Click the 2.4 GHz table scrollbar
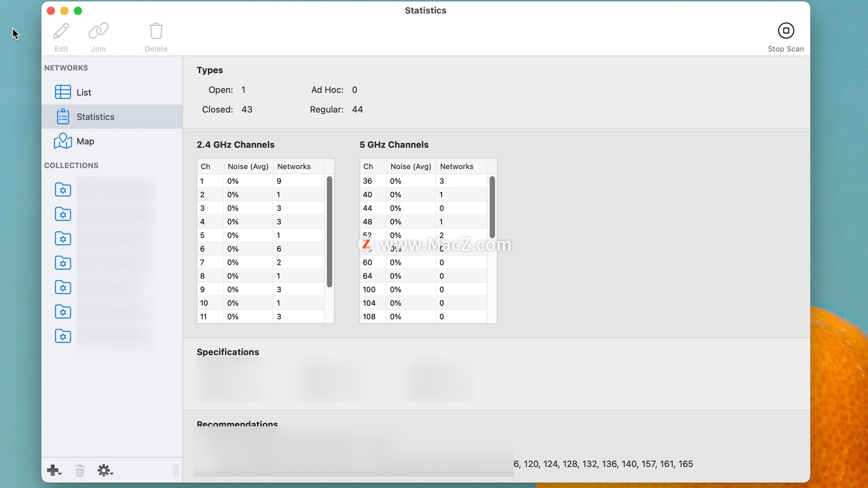 coord(330,231)
